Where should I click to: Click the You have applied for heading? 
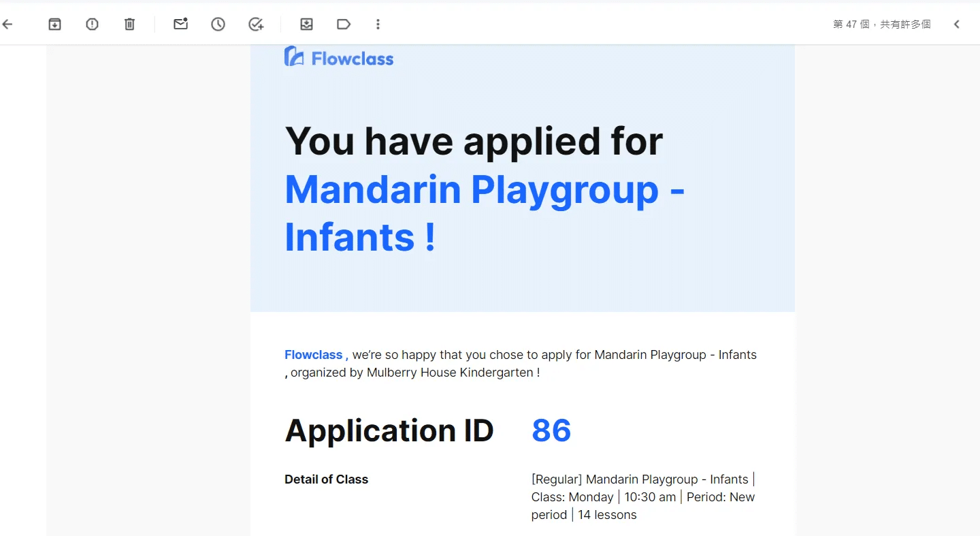(x=474, y=141)
